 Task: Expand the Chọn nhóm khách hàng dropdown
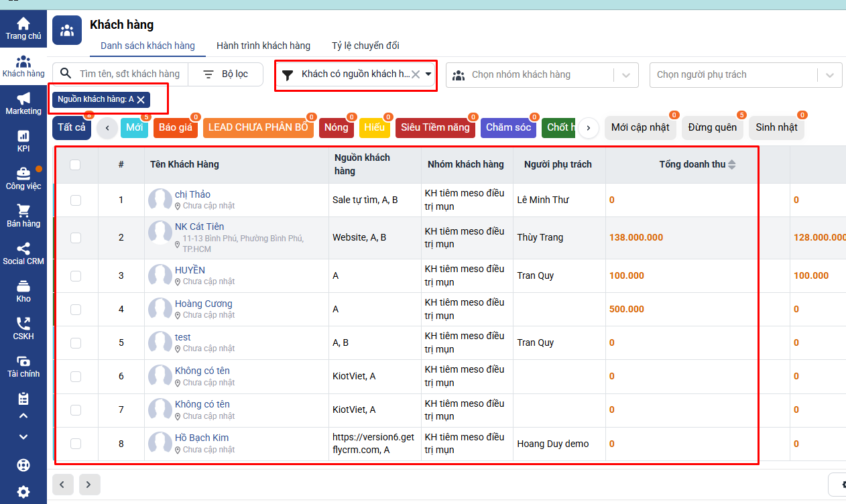point(626,75)
